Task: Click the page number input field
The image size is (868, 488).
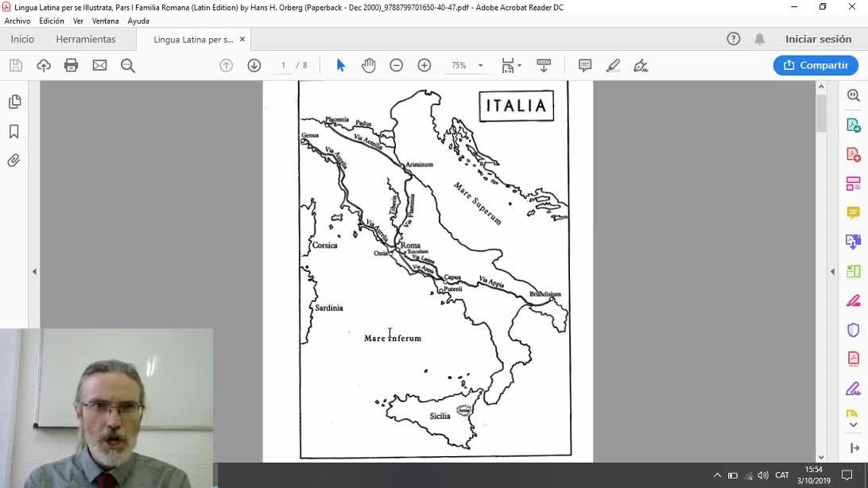Action: [x=283, y=65]
